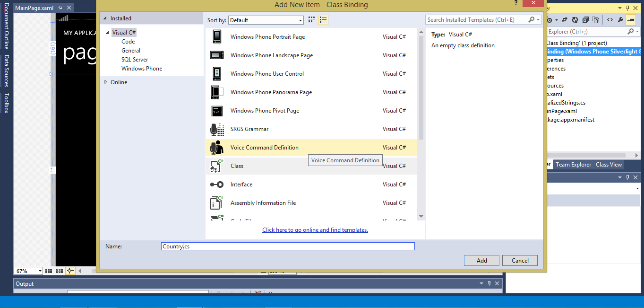Click the View Code icon in Solution Explorer
The height and width of the screenshot is (308, 644).
pos(610,20)
